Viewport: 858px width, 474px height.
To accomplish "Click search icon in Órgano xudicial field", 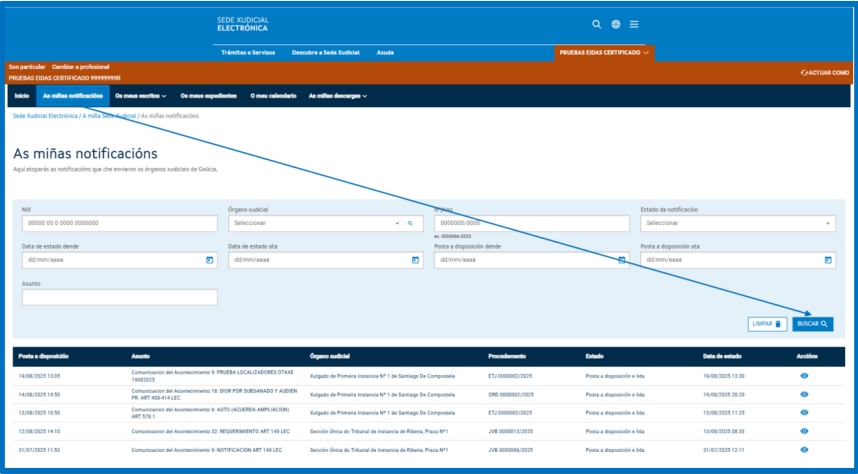I will [409, 223].
